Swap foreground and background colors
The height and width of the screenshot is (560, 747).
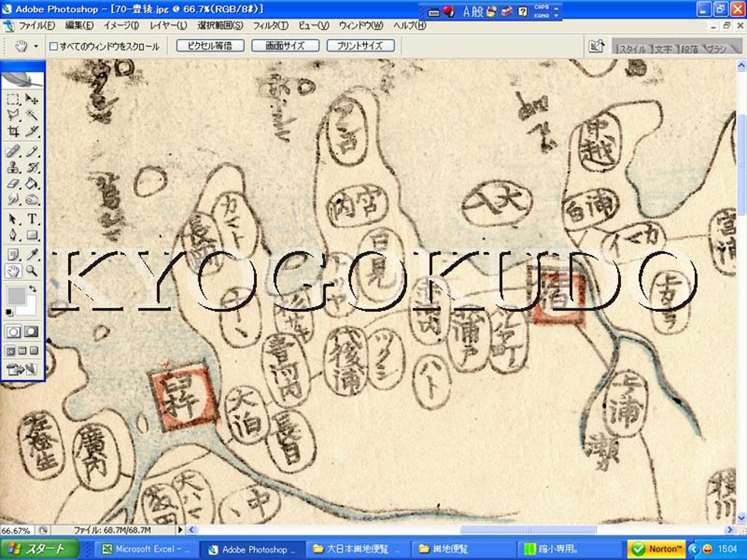[32, 289]
